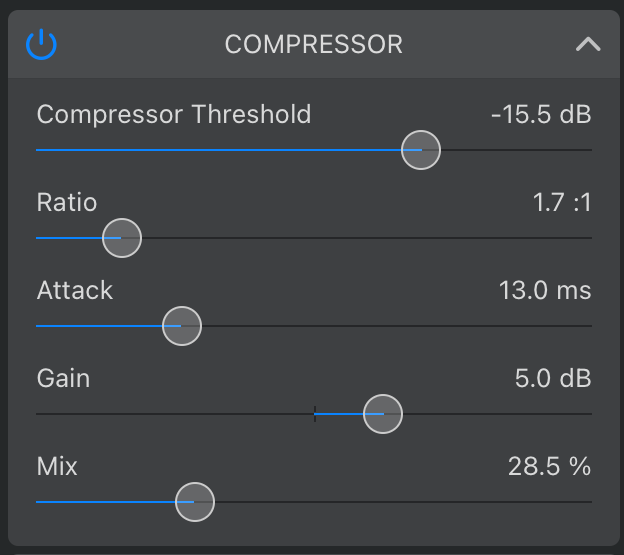Click the Attack slider knob
Screen dimensions: 624x555
[182, 326]
